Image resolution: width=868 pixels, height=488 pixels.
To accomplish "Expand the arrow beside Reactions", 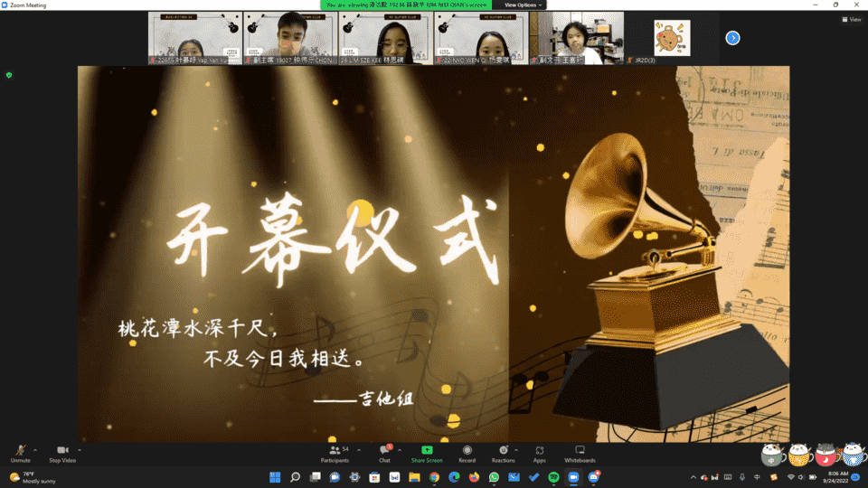I will tap(516, 450).
